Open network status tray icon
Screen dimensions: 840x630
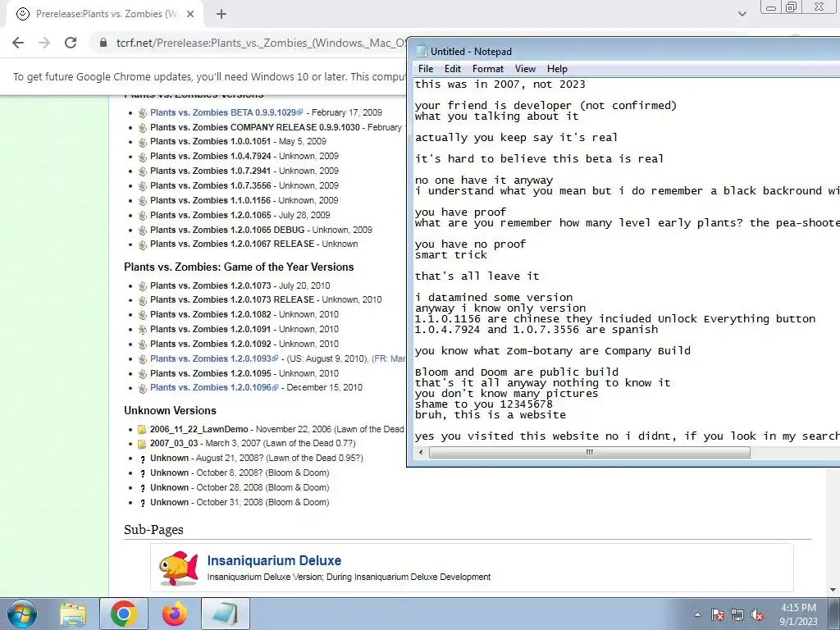click(737, 614)
